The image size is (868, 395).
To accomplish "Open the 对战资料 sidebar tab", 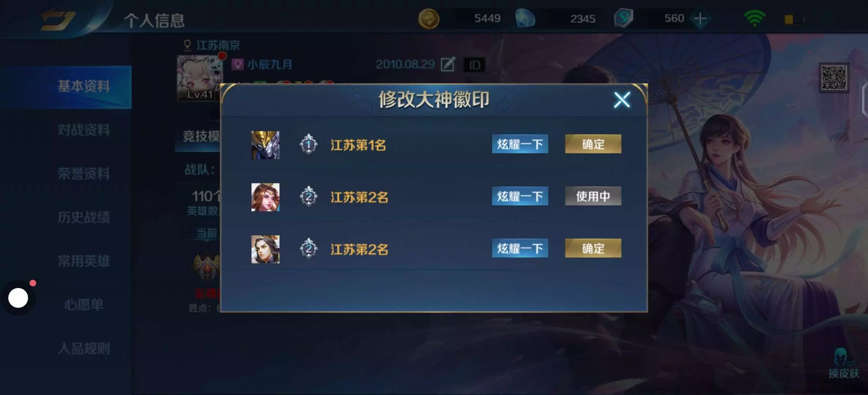I will tap(84, 130).
